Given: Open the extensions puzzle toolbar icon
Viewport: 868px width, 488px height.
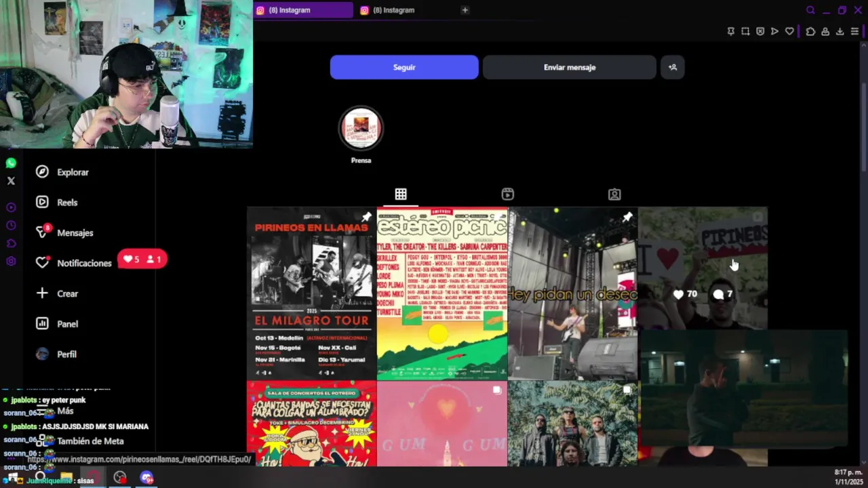Looking at the screenshot, I should (x=810, y=31).
